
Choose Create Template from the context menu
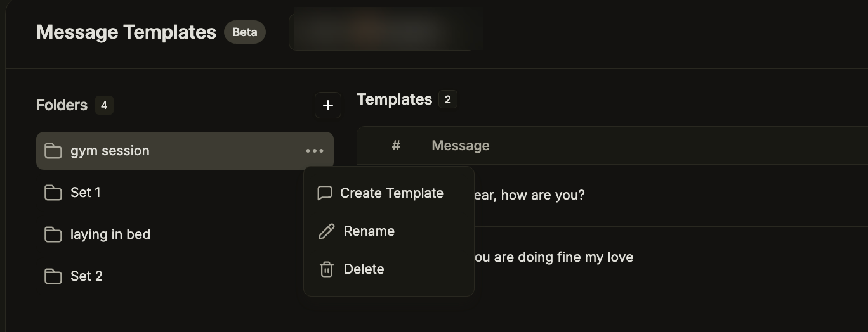[x=391, y=193]
